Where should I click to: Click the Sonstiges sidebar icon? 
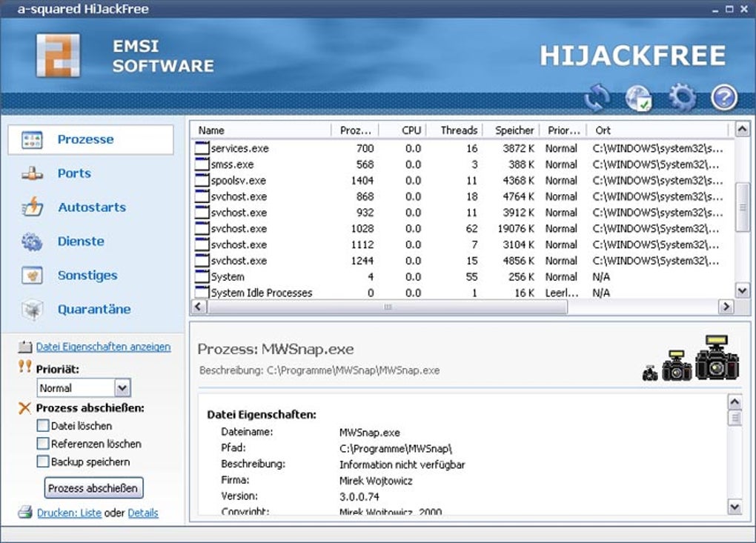(33, 276)
